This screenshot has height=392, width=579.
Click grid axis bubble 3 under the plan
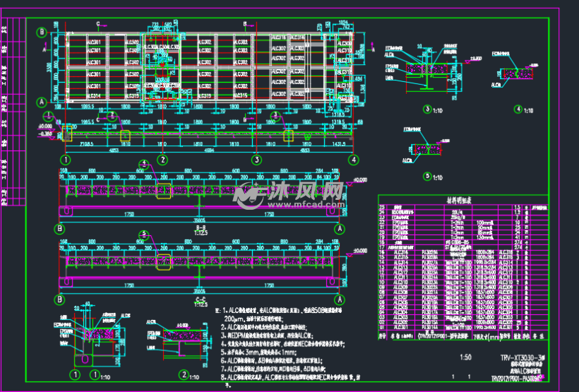[x=257, y=160]
